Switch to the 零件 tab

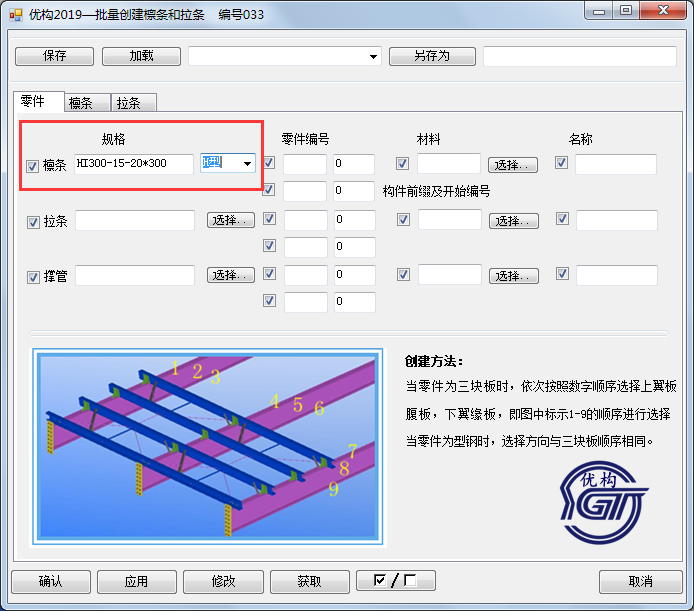39,101
